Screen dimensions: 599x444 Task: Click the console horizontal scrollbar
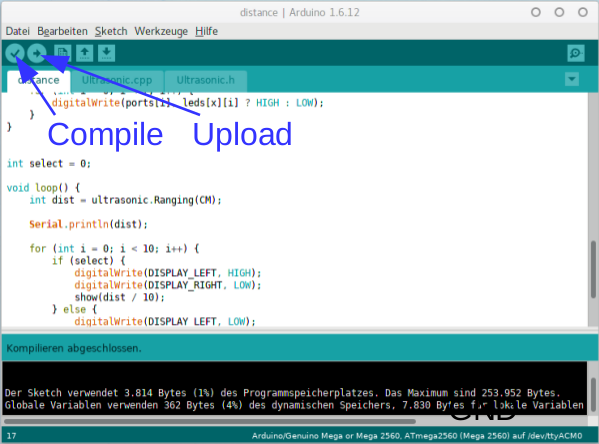point(209,421)
